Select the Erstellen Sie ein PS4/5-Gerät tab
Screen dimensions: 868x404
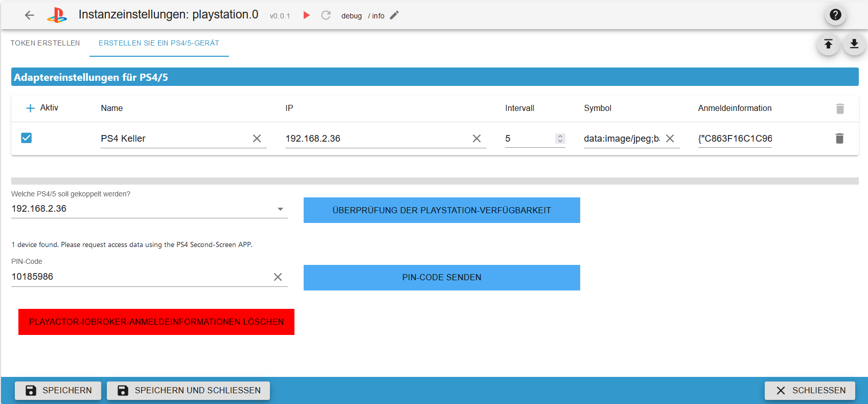(159, 43)
